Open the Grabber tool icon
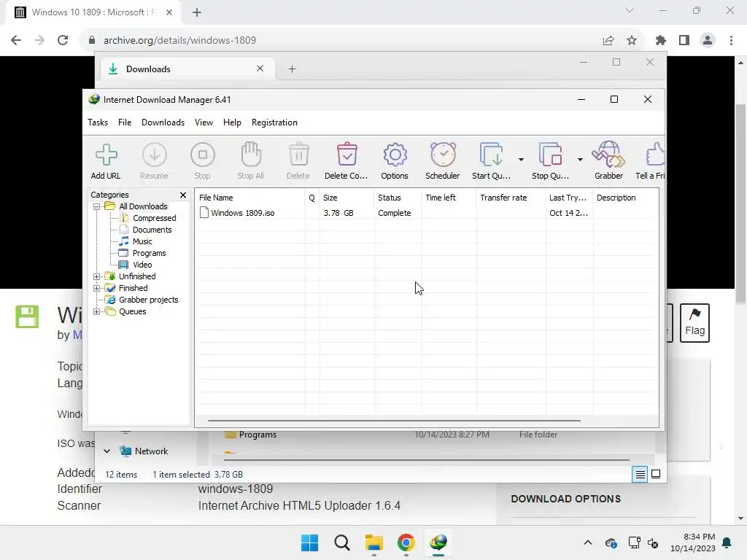This screenshot has height=560, width=747. click(x=608, y=160)
